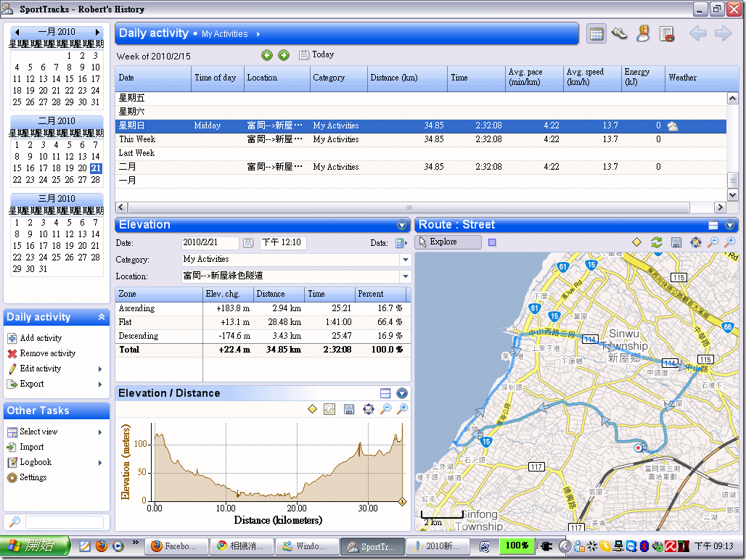Save the elevation chart image
This screenshot has width=746, height=560.
pos(349,409)
